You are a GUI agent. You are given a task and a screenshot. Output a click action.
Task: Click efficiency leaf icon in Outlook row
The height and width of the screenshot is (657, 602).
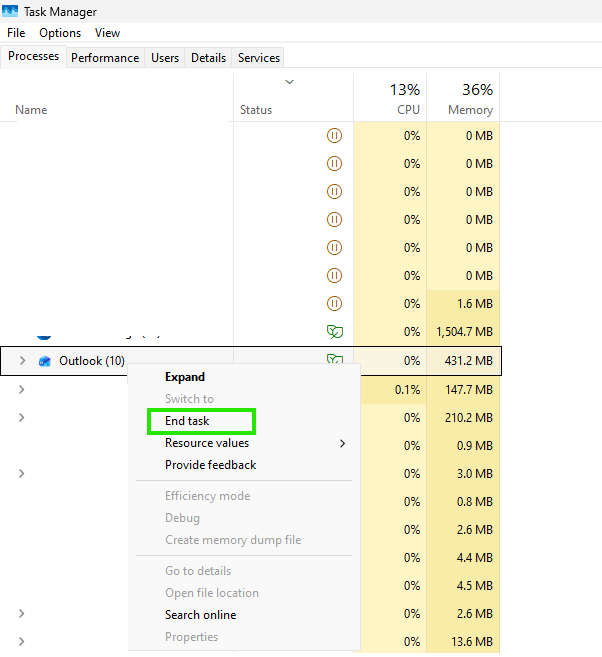click(x=335, y=359)
